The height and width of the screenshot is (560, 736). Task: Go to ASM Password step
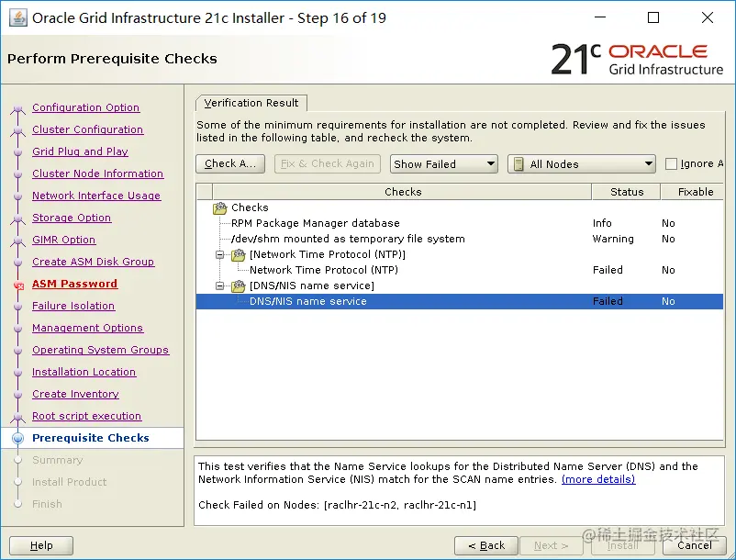coord(74,284)
